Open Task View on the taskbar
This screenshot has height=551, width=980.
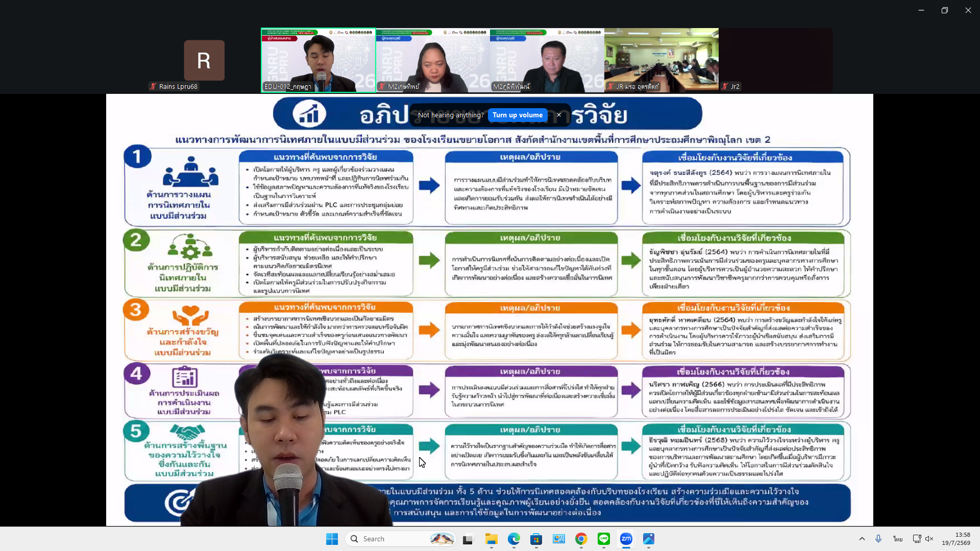[468, 539]
